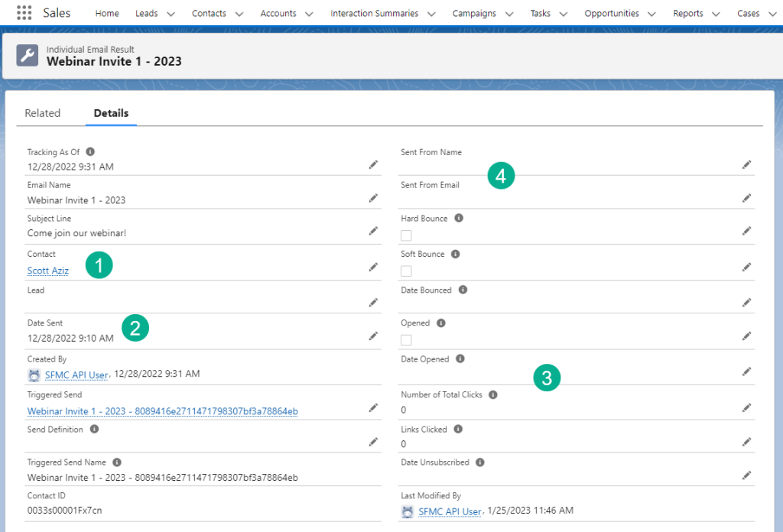Image resolution: width=783 pixels, height=532 pixels.
Task: Open the Triggered Send Webinar Invite link
Action: click(x=162, y=411)
